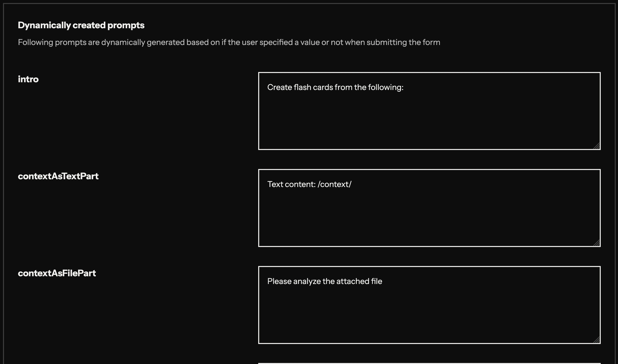Place cursor right after "attached file" text
Screen dimensions: 618x364
pyautogui.click(x=383, y=281)
